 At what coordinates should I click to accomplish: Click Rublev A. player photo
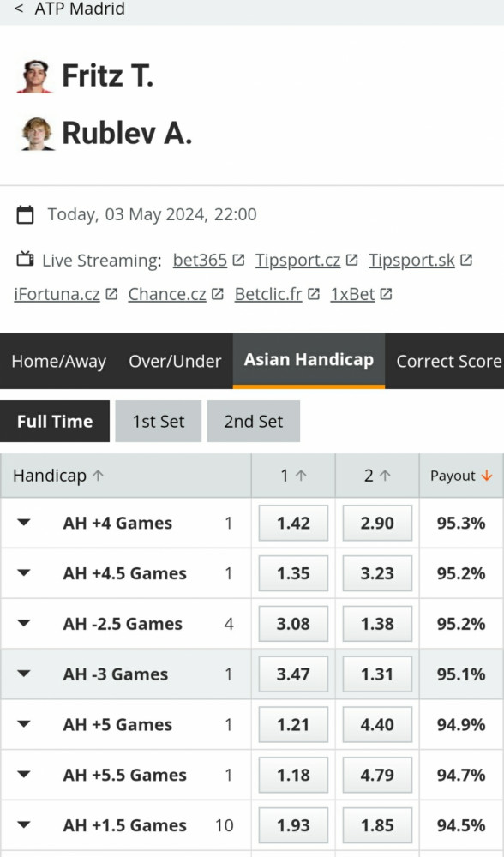(37, 133)
